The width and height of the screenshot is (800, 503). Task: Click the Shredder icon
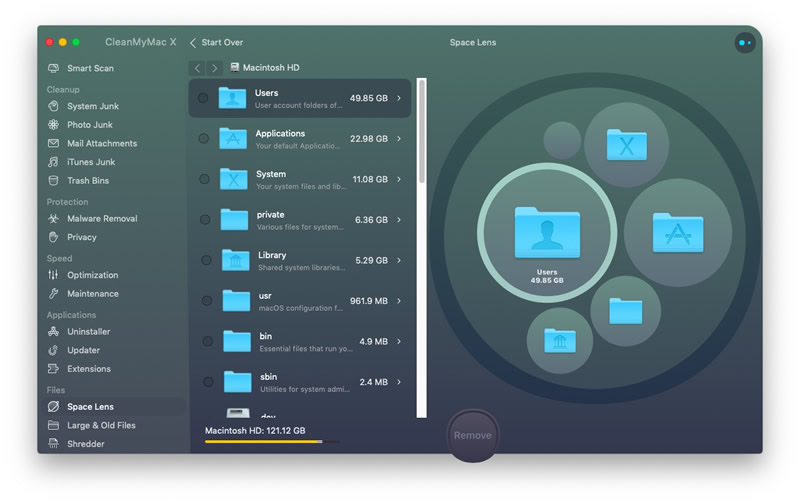click(53, 444)
